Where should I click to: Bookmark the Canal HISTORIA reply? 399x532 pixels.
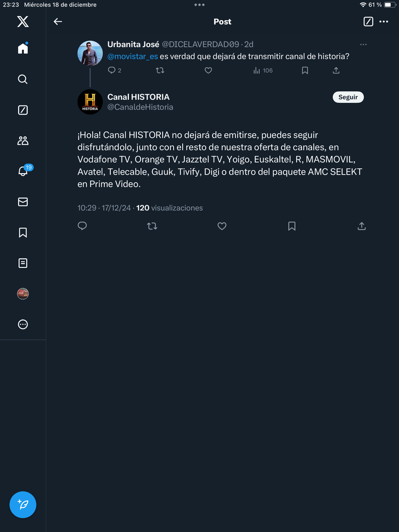pos(292,226)
